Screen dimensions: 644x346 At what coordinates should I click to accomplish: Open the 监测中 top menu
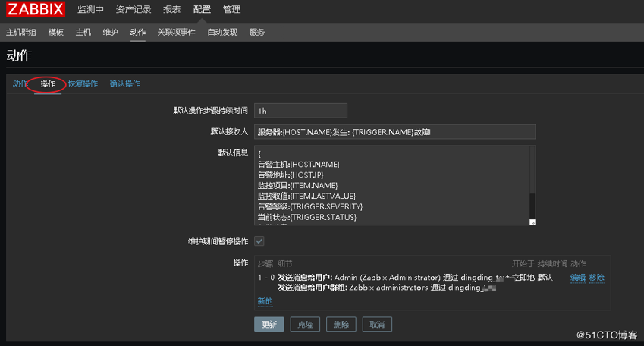pos(91,9)
